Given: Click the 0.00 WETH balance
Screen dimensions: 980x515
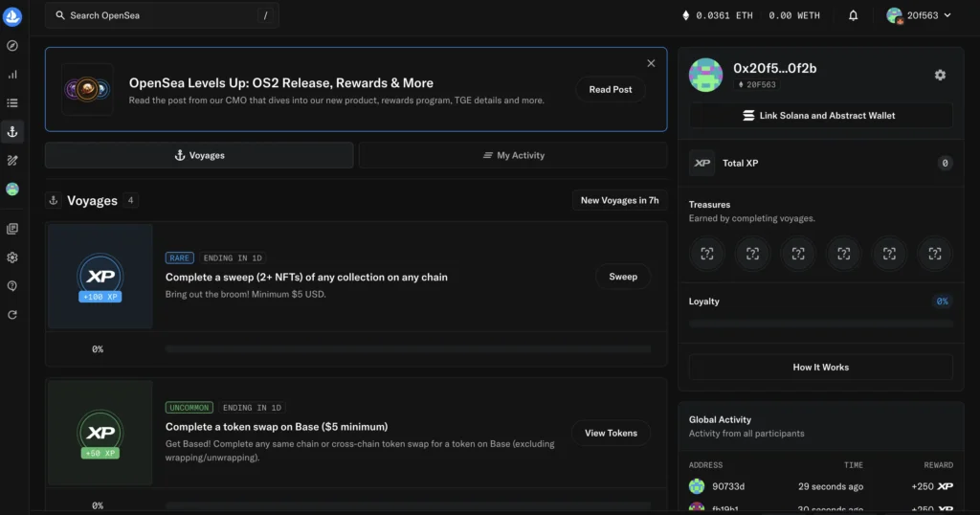Looking at the screenshot, I should (793, 15).
